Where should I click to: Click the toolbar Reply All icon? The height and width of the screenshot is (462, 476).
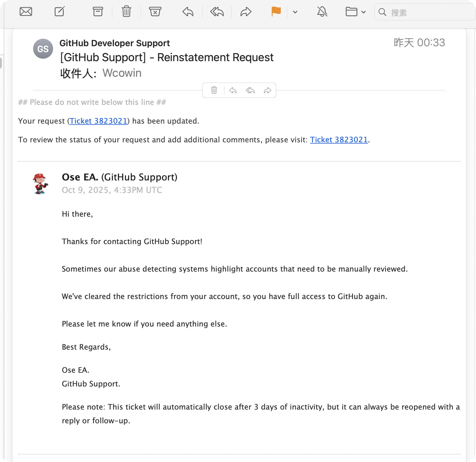(217, 12)
